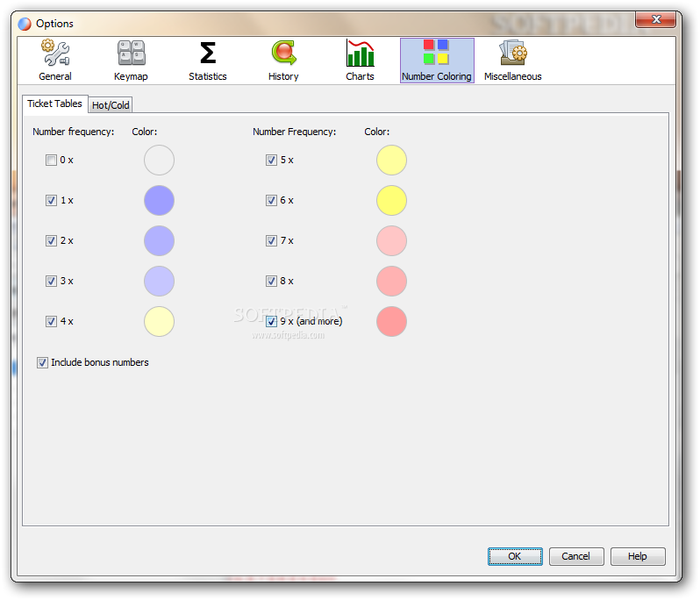
Task: Open the History options category
Action: coord(283,61)
